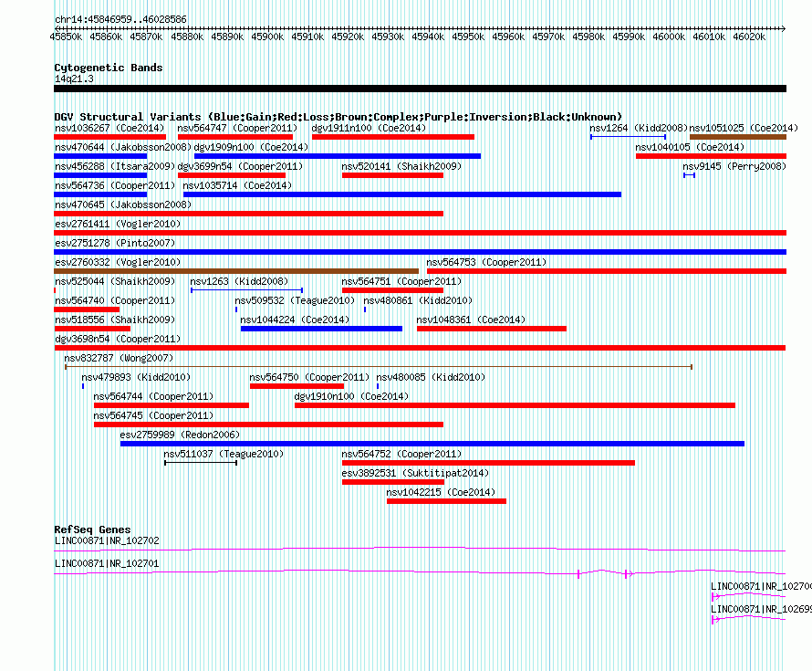Viewport: 812px width, 671px height.
Task: Click the nsv564736 (Cooper2011) label
Action: coord(115,185)
